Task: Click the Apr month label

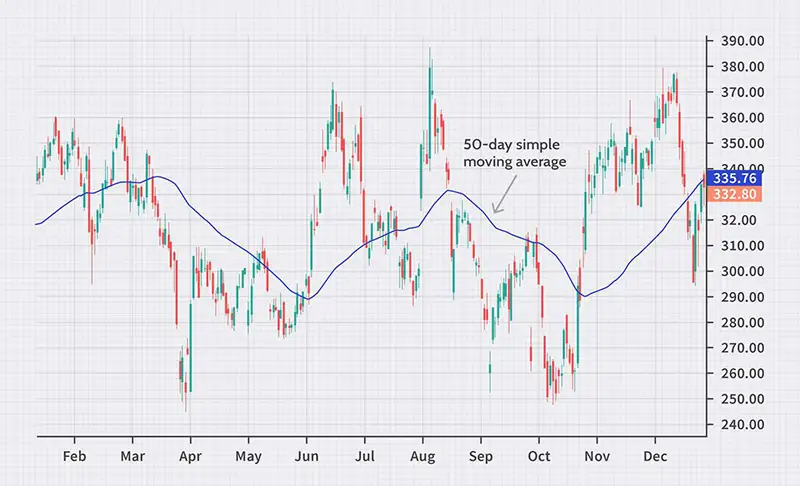Action: [x=190, y=456]
